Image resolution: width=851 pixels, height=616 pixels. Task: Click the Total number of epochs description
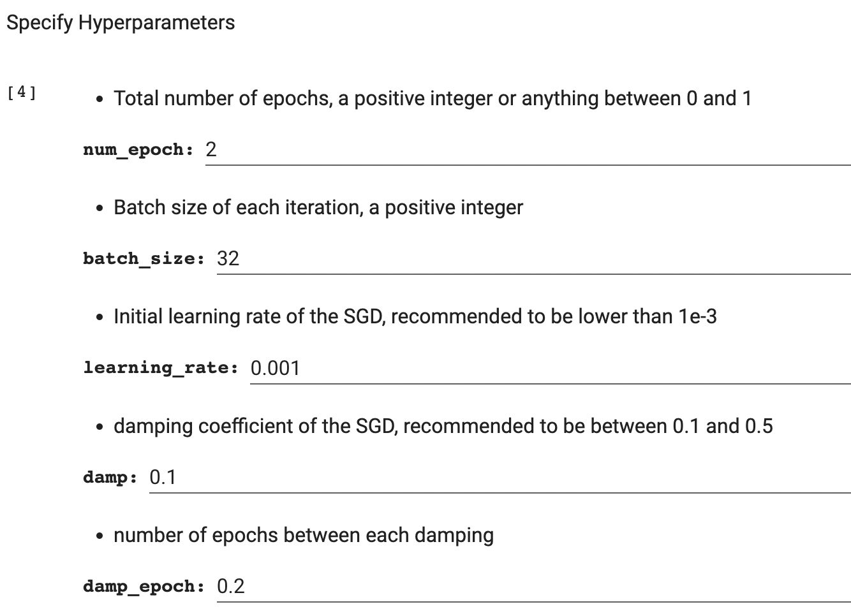pos(433,99)
